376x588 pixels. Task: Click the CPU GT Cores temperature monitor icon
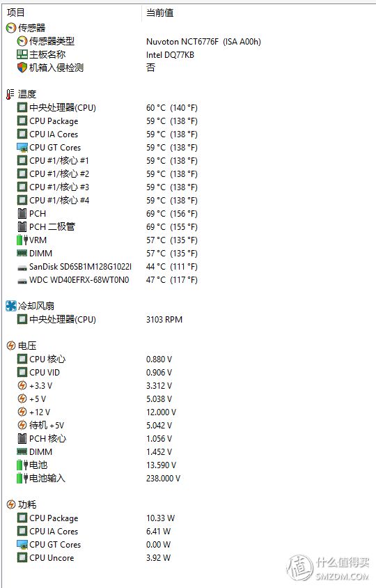[22, 148]
